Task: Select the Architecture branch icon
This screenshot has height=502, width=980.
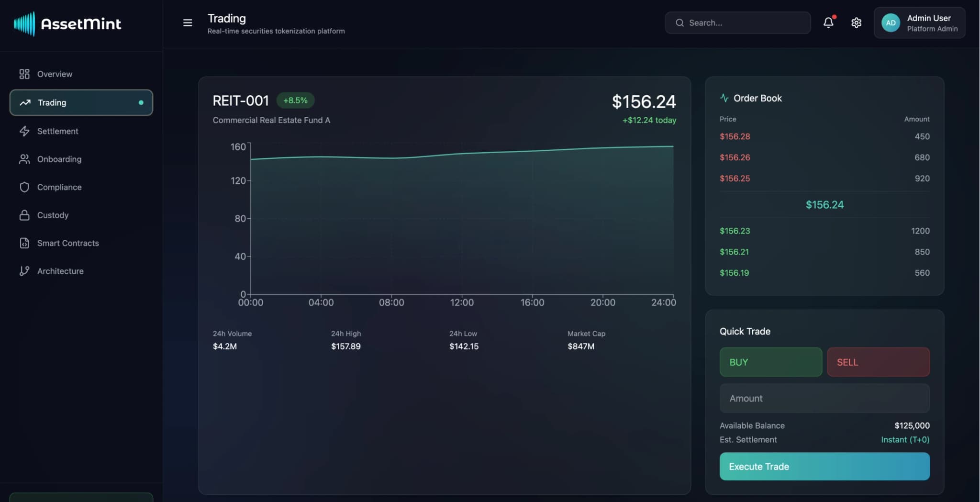Action: pyautogui.click(x=24, y=271)
